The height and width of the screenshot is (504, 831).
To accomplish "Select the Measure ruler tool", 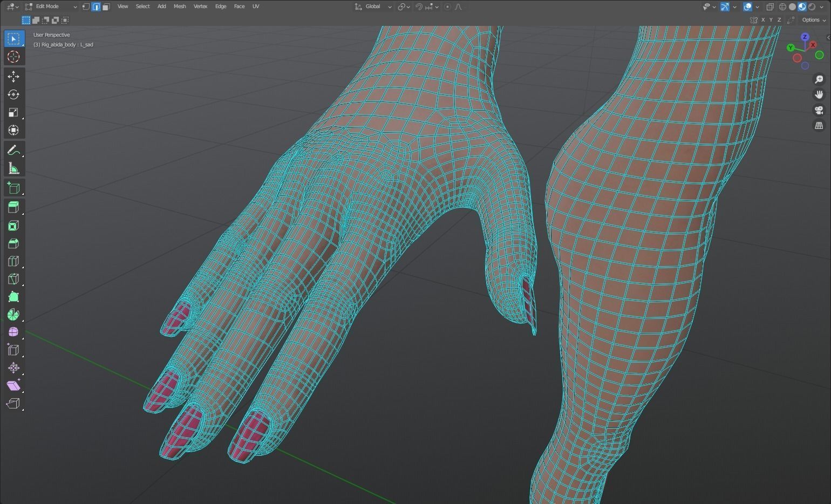I will click(x=13, y=168).
